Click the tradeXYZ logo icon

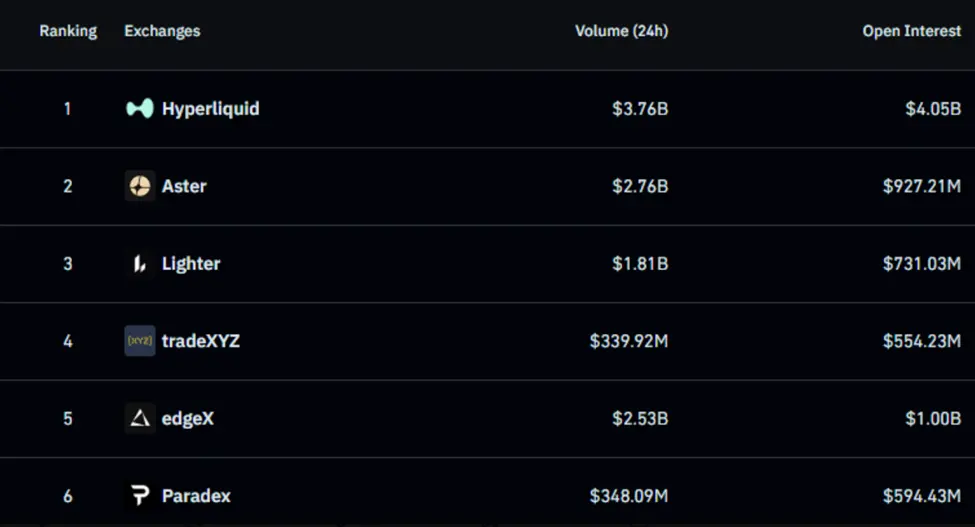(139, 341)
